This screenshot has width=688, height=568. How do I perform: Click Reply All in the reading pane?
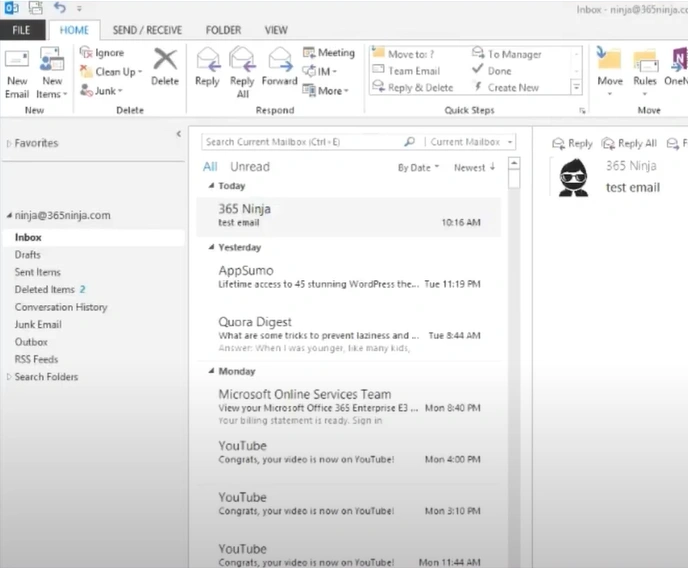(629, 143)
